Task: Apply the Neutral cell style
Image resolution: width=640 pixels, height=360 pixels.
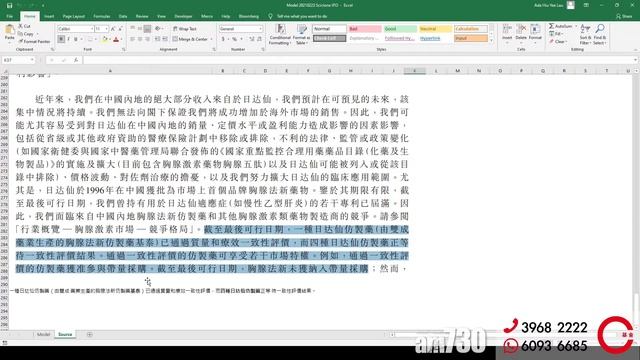Action: click(x=436, y=29)
